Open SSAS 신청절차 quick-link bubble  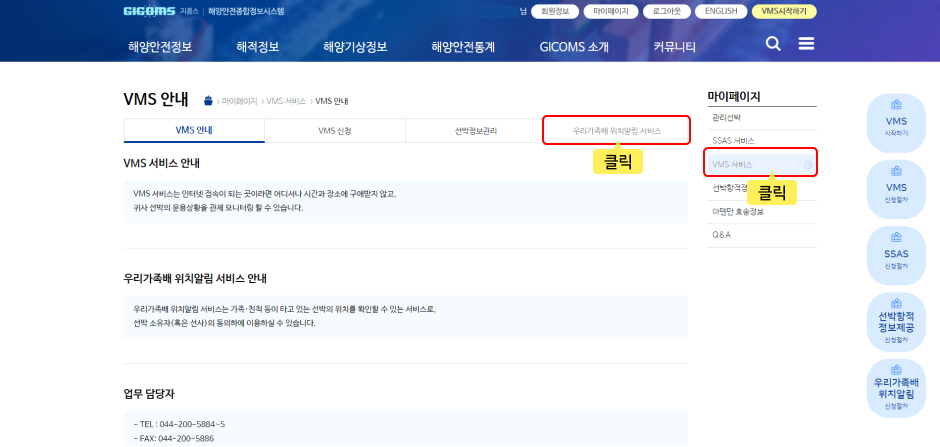coord(896,257)
